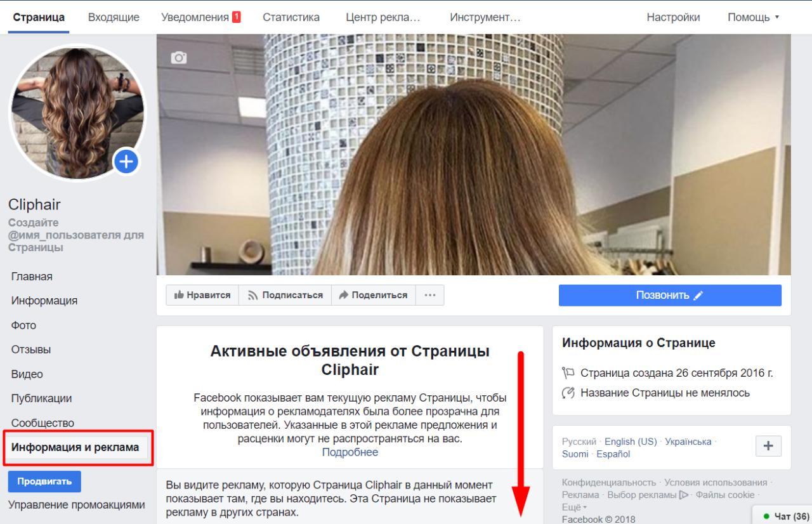
Task: Open the Помощь dropdown menu
Action: pos(753,17)
